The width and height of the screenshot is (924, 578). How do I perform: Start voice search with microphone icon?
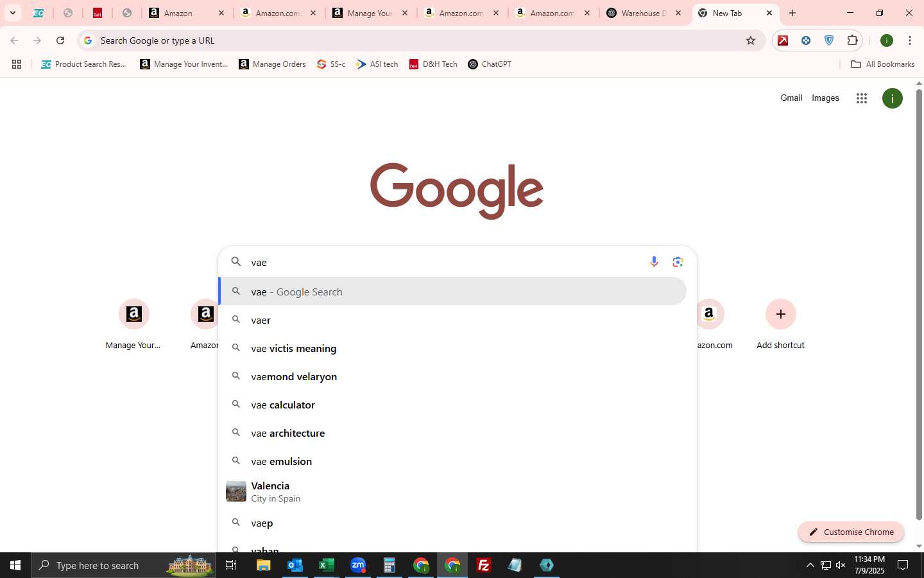point(654,262)
